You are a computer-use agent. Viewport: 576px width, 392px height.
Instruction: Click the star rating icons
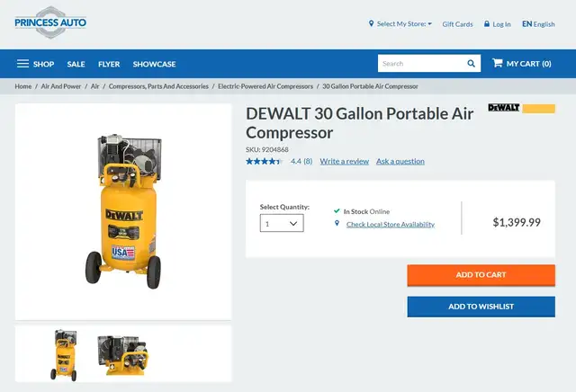[264, 161]
